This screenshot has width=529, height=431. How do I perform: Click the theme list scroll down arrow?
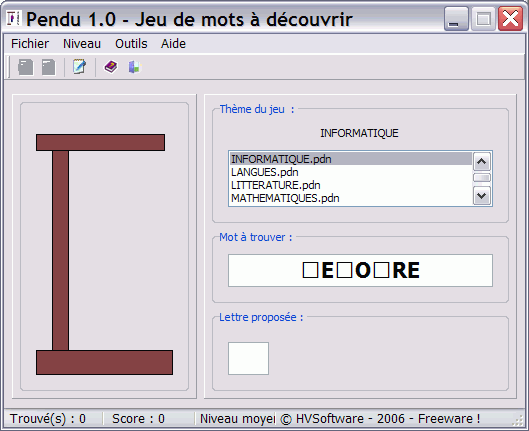click(x=481, y=196)
